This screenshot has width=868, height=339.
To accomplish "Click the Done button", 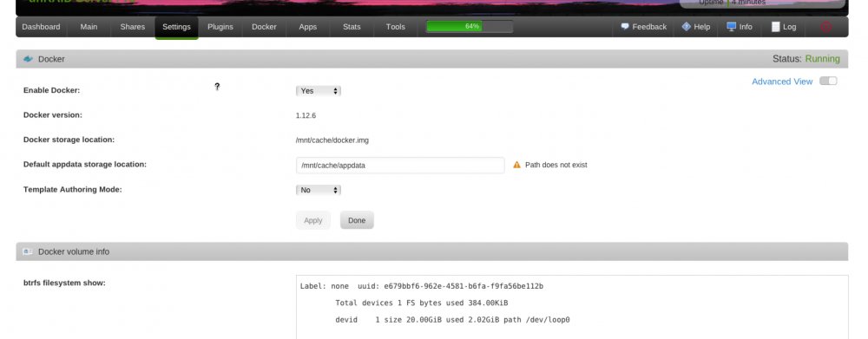I will tap(357, 220).
